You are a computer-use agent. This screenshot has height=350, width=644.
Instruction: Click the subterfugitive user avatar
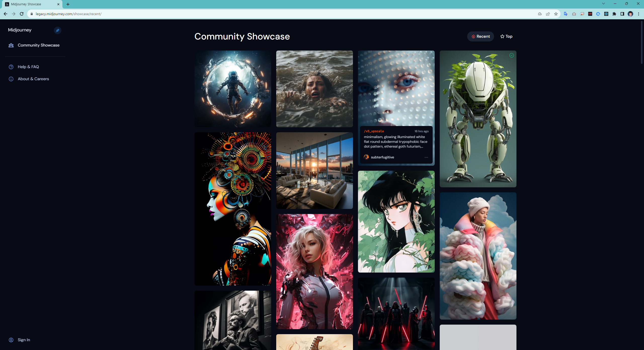[366, 157]
